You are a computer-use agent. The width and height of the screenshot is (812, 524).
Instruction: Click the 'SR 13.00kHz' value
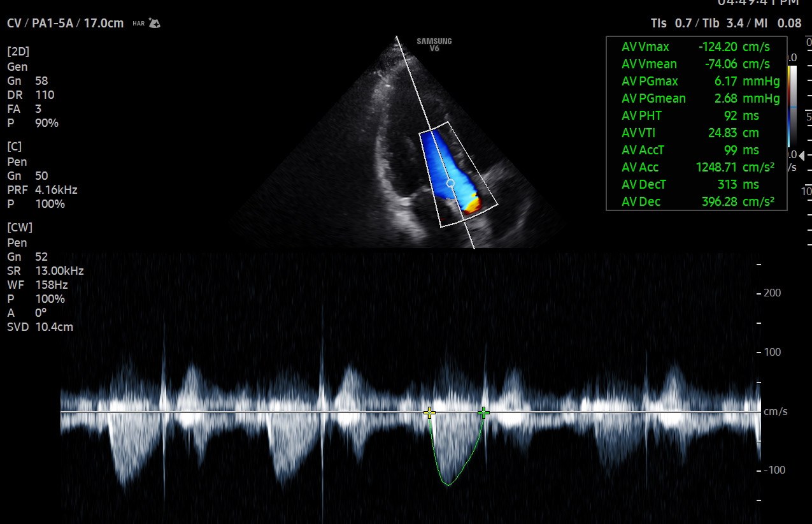(x=45, y=270)
